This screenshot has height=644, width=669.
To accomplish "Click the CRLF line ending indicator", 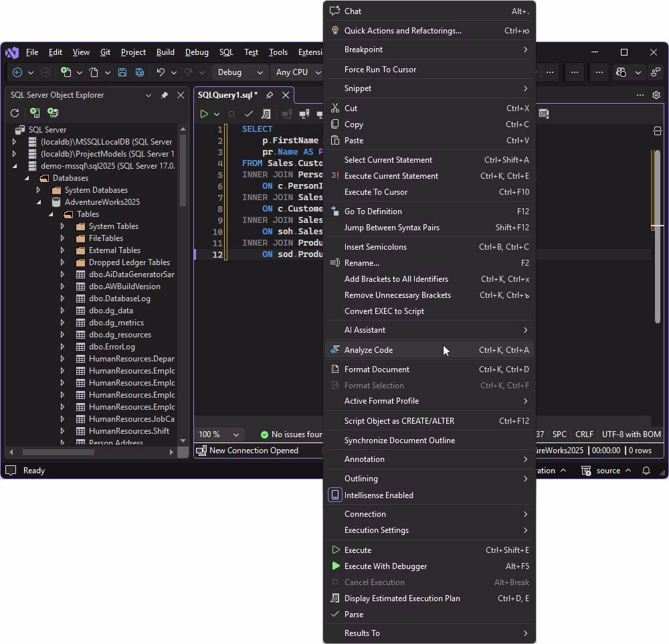I will tap(584, 434).
